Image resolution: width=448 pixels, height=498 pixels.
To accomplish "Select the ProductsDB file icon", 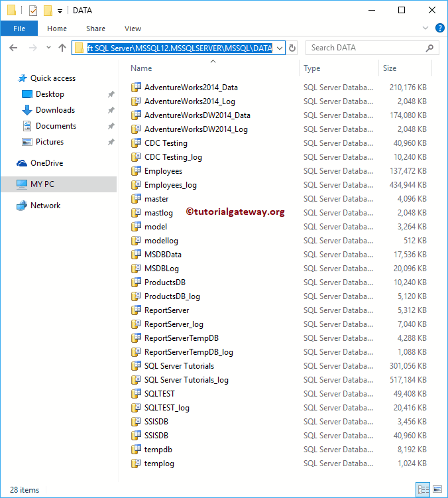I will 136,282.
